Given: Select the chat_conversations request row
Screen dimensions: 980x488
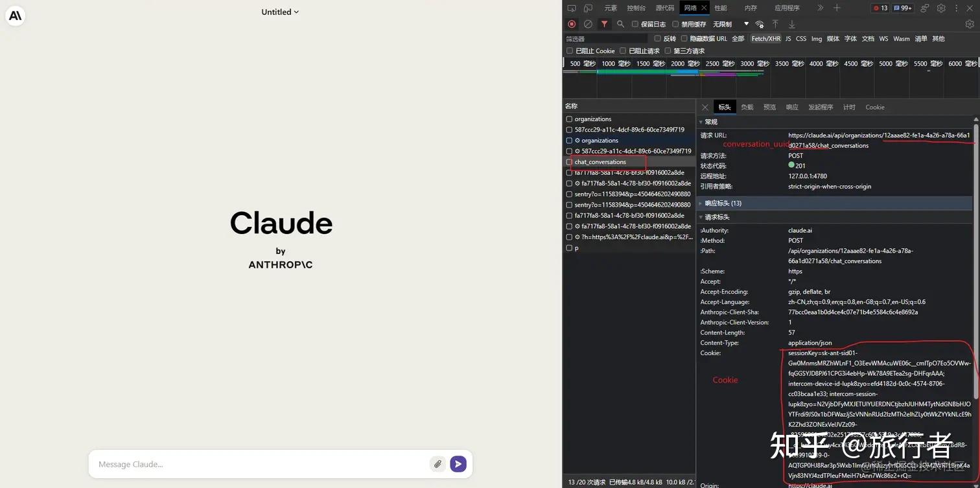Looking at the screenshot, I should (629, 162).
